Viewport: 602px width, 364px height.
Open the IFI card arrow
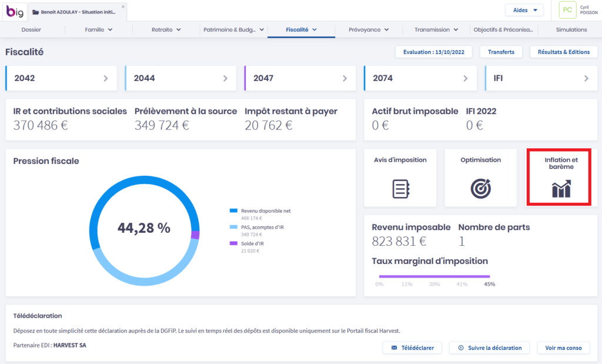click(586, 78)
